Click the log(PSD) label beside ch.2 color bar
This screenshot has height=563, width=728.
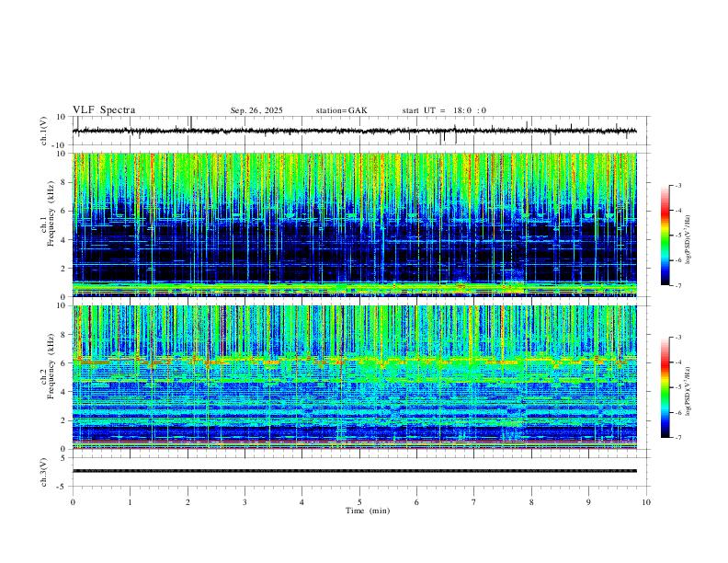pyautogui.click(x=688, y=391)
